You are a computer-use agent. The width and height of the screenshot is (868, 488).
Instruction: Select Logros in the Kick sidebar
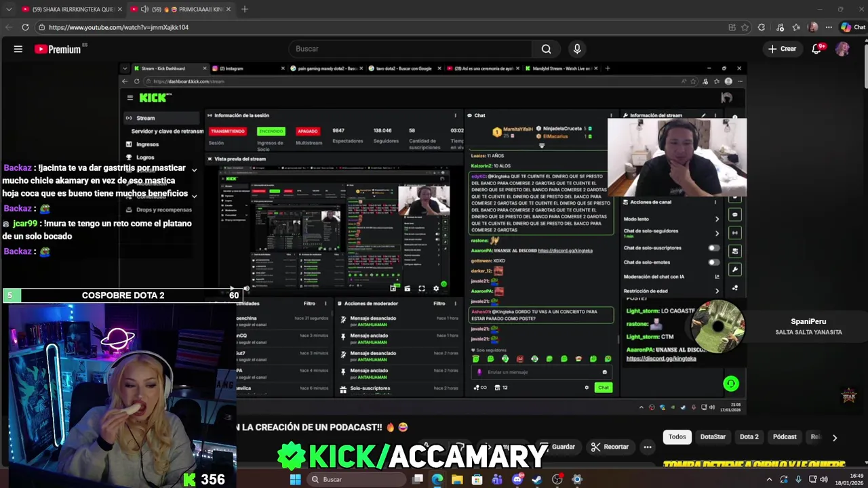pyautogui.click(x=145, y=157)
